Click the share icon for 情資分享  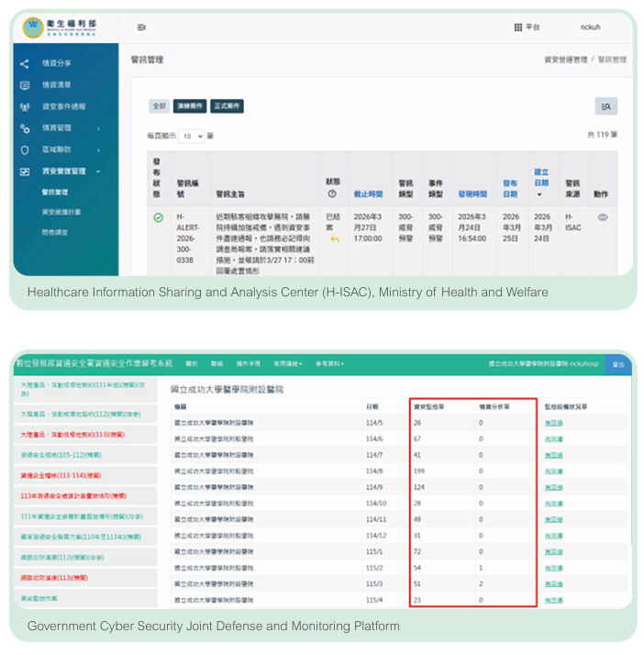click(25, 63)
